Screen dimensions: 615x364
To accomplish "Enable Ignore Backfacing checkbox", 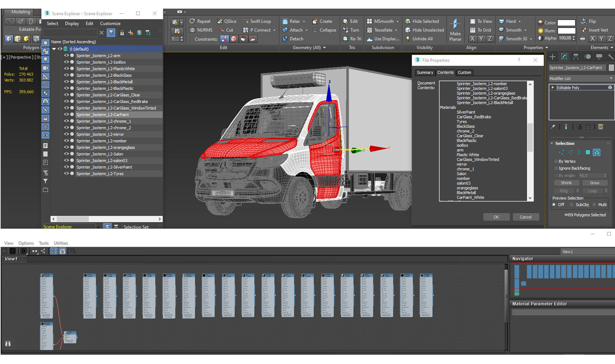I will (556, 168).
